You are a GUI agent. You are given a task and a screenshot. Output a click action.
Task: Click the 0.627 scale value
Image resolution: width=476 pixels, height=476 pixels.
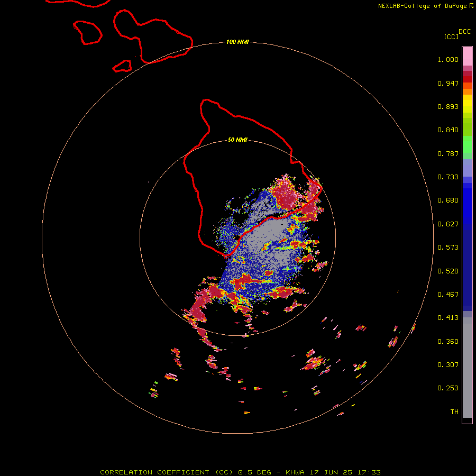[x=448, y=224]
